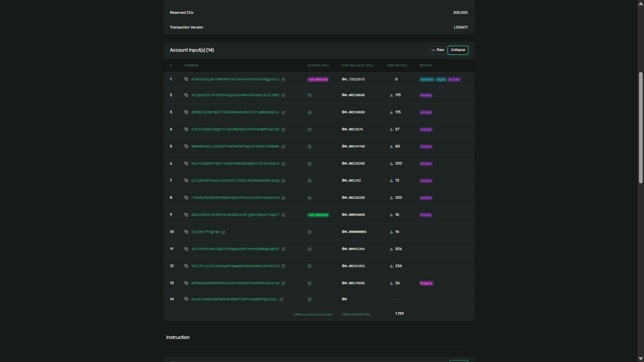Click copy icon for System Program

coord(186,232)
